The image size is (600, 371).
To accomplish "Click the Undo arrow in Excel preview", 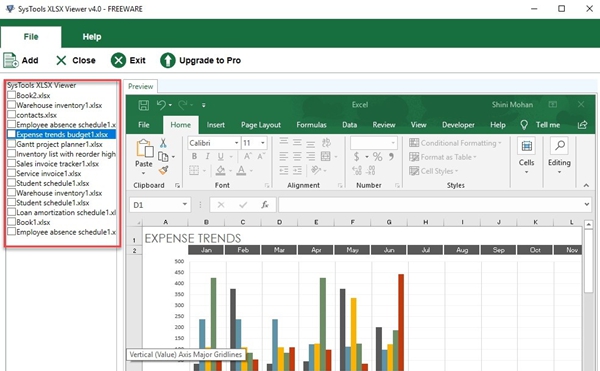I will point(161,105).
